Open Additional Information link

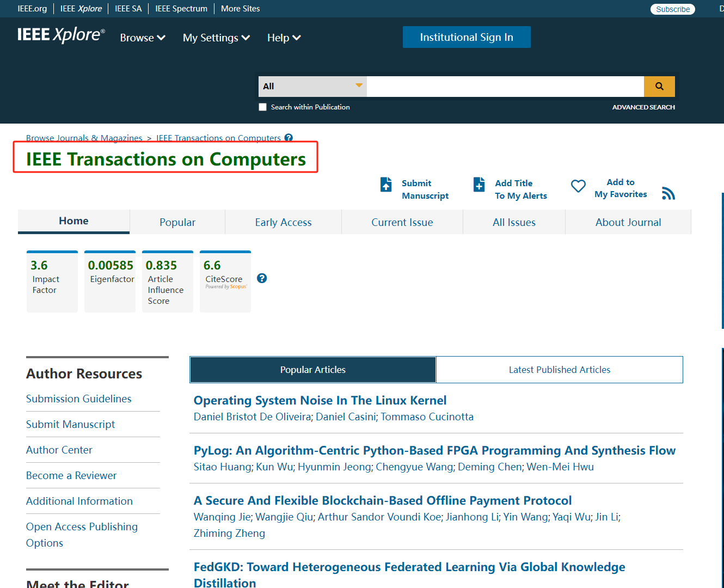[x=79, y=501]
